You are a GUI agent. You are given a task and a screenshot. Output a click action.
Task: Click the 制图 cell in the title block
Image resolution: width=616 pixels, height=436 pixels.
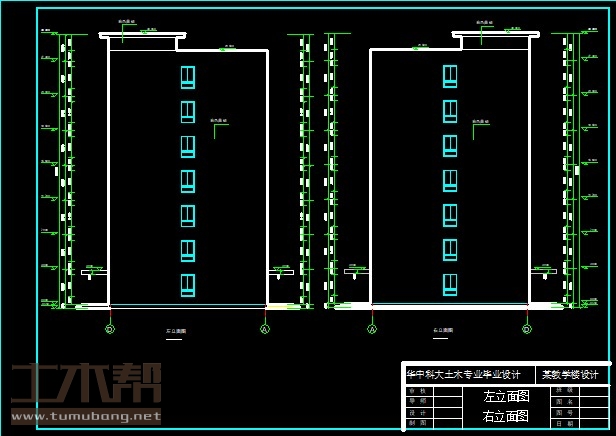(417, 423)
